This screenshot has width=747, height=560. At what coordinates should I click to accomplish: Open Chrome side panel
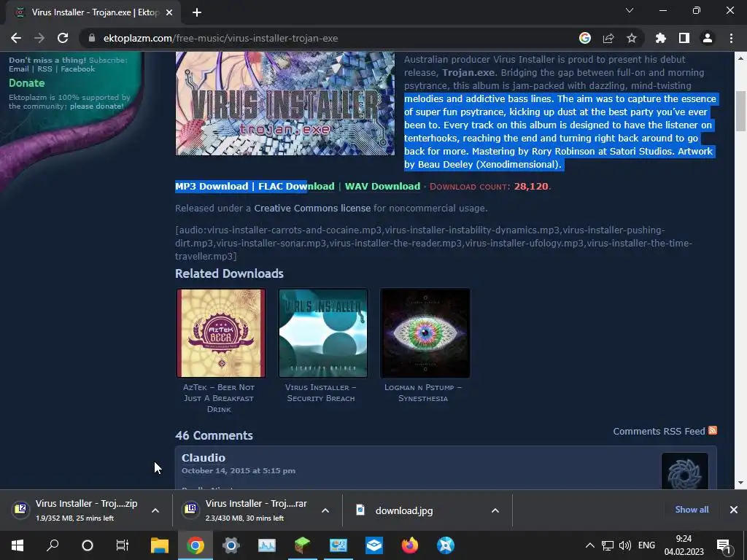coord(684,38)
